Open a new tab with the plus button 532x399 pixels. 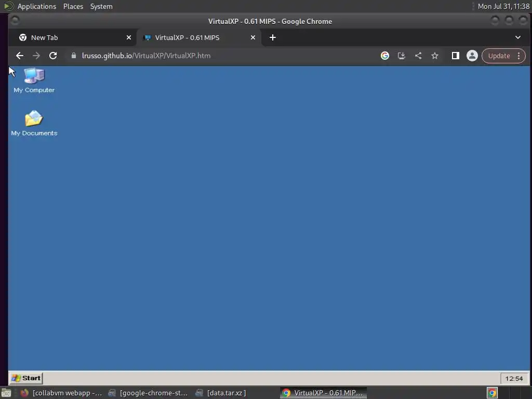[272, 37]
